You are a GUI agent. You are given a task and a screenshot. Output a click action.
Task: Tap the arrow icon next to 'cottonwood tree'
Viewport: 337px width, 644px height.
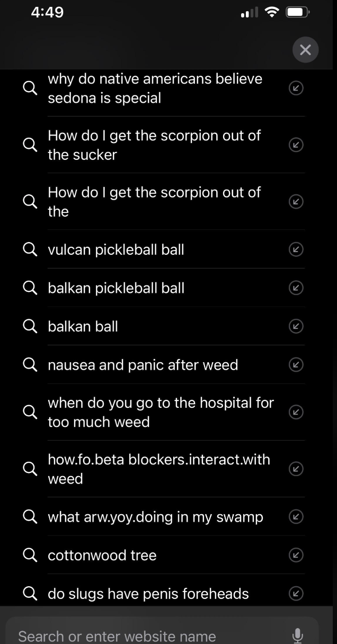pos(296,555)
